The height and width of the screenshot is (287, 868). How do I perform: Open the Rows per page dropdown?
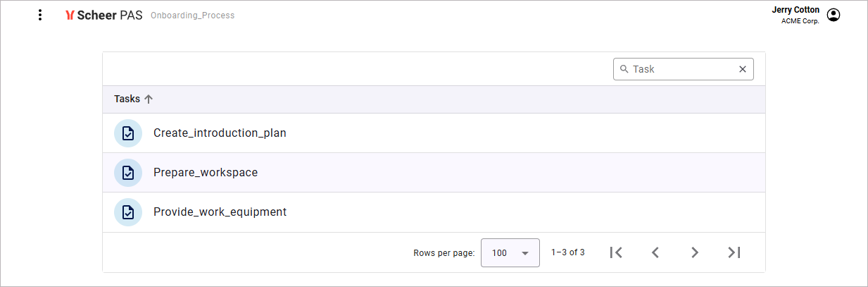510,252
